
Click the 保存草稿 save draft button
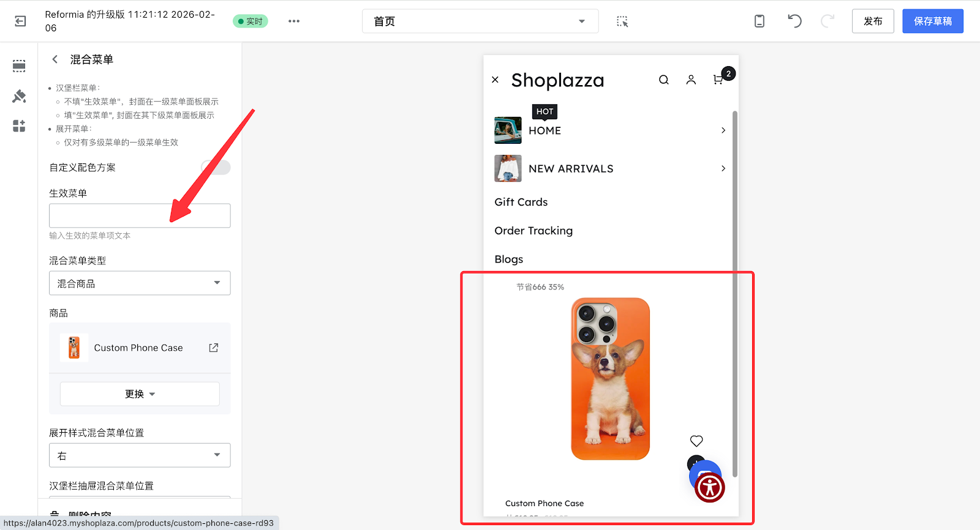(932, 21)
